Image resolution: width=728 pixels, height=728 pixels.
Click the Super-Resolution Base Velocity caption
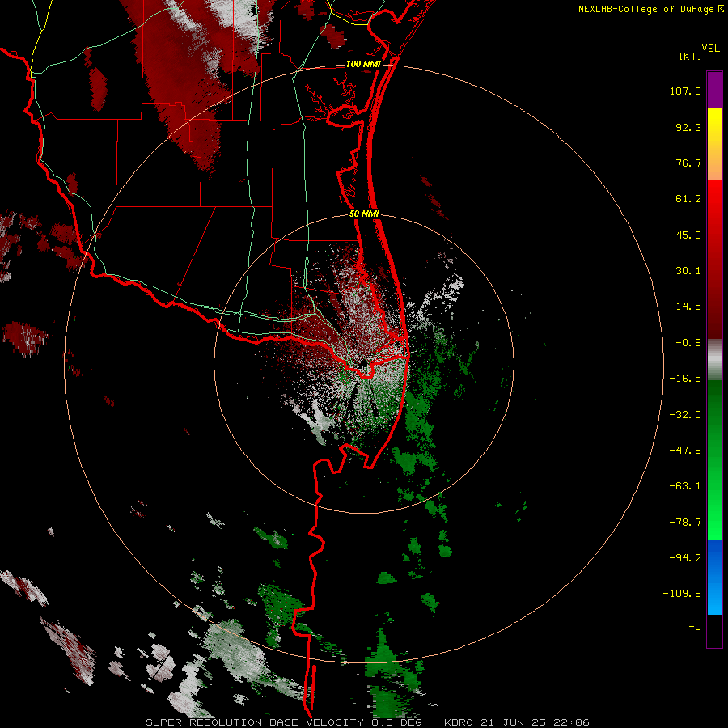(x=367, y=722)
